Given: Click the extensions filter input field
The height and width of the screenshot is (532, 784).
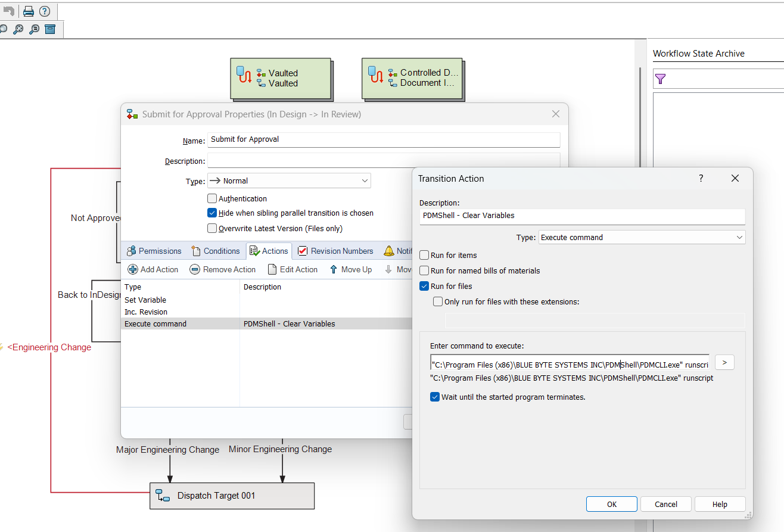Looking at the screenshot, I should point(594,319).
